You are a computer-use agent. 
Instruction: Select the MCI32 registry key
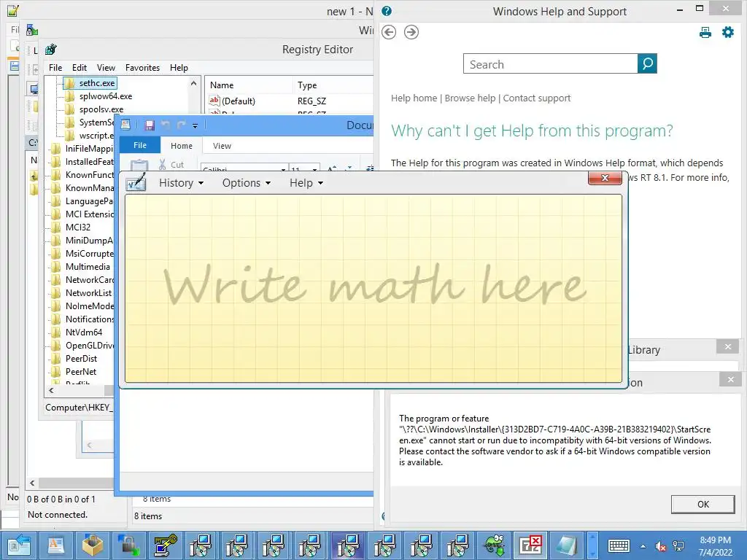coord(77,227)
